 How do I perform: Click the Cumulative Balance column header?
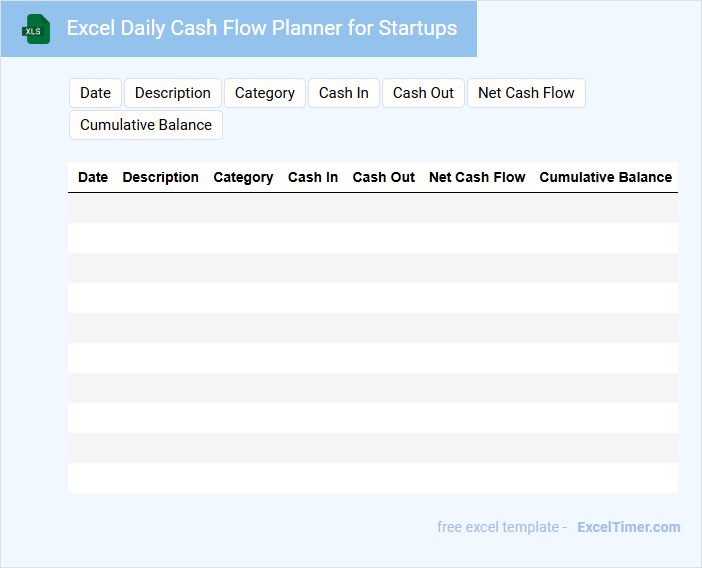606,177
